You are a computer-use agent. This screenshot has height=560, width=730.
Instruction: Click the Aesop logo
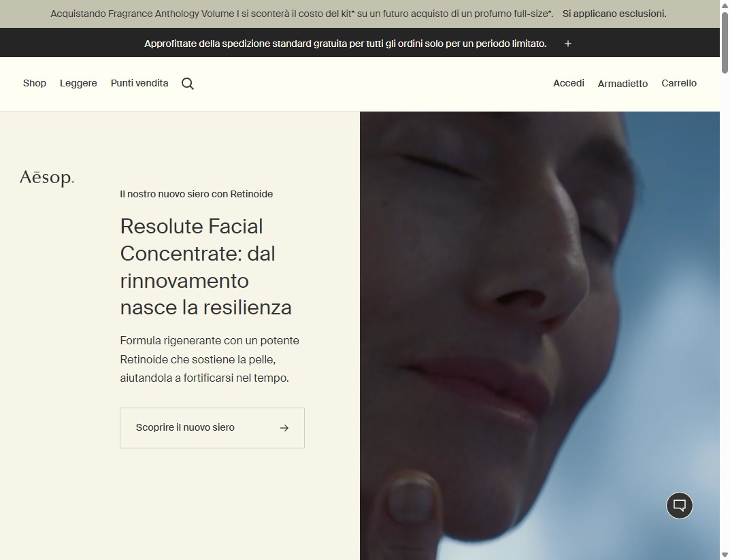point(47,178)
